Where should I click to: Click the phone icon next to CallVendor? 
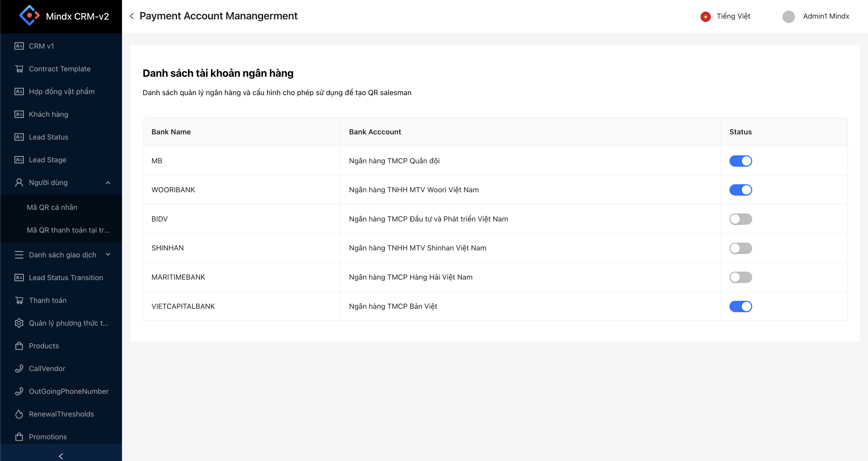(x=19, y=368)
